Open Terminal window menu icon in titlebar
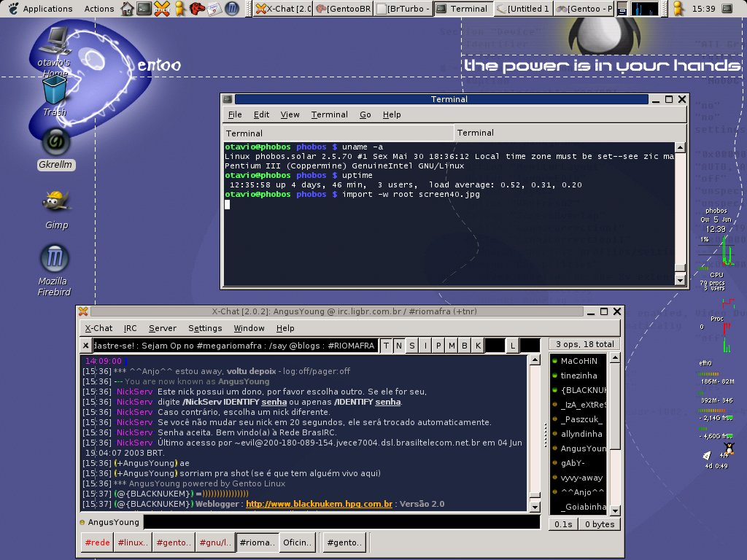This screenshot has width=747, height=560. [x=228, y=99]
